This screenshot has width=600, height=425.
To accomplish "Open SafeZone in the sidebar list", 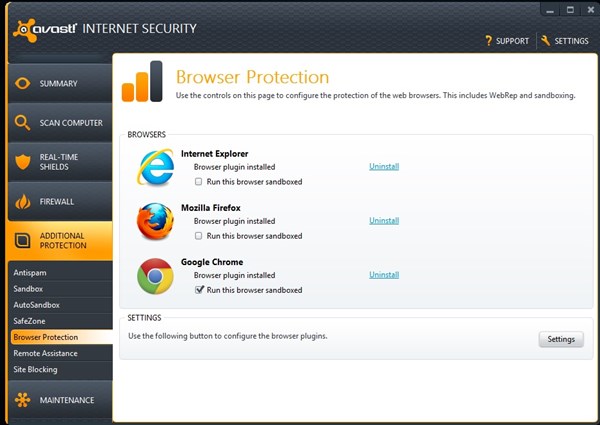I will [x=30, y=320].
